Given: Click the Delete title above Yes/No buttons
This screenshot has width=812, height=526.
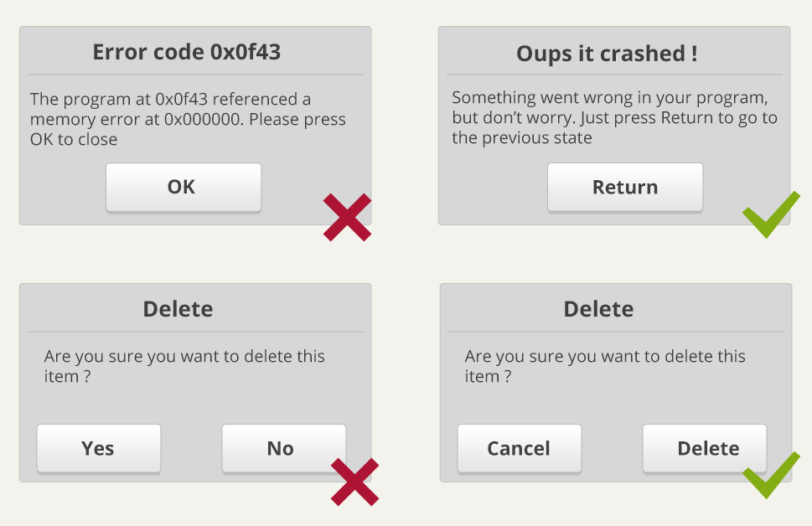Looking at the screenshot, I should [x=178, y=309].
